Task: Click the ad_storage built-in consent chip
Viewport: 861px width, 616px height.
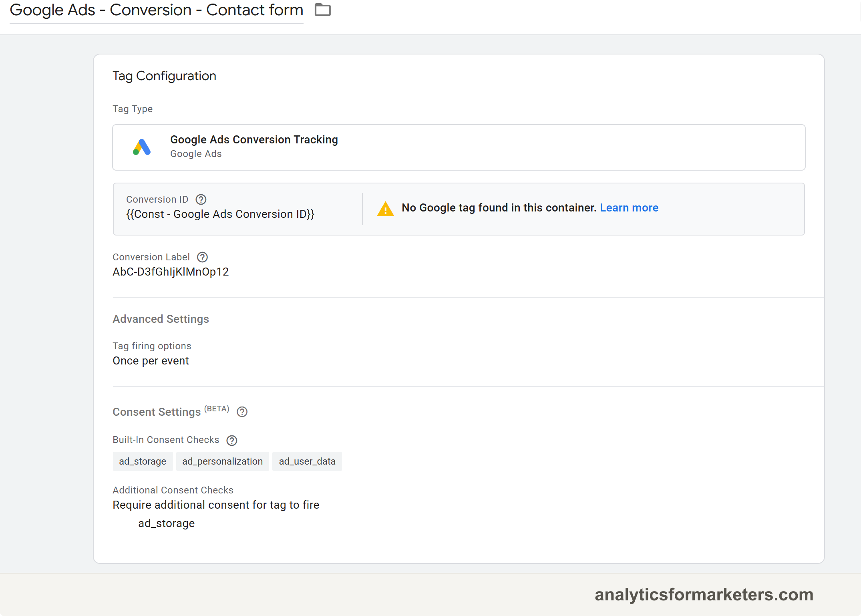Action: coord(143,461)
